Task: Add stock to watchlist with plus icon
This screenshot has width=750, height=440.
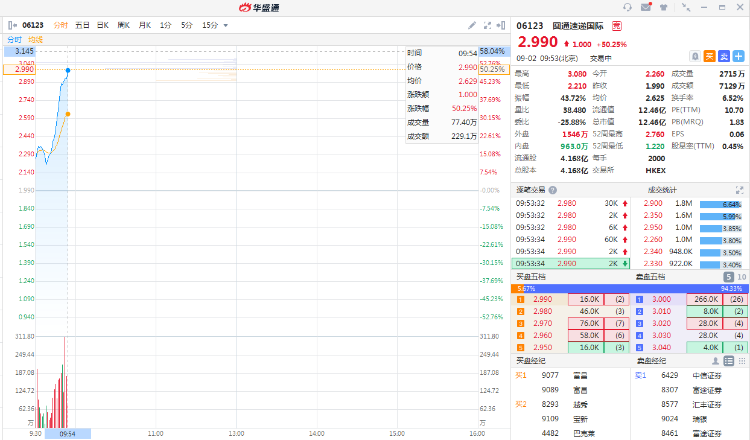Action: 739,56
